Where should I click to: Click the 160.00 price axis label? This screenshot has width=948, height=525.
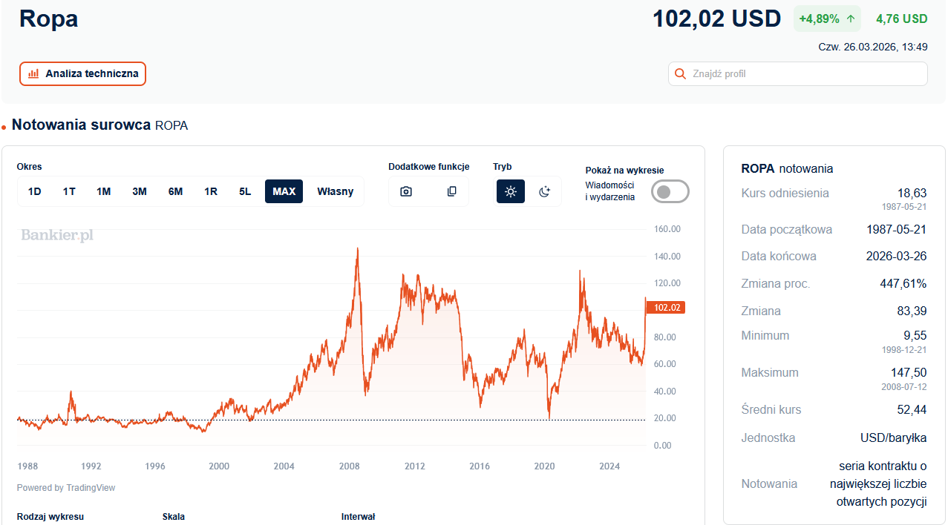(x=667, y=229)
